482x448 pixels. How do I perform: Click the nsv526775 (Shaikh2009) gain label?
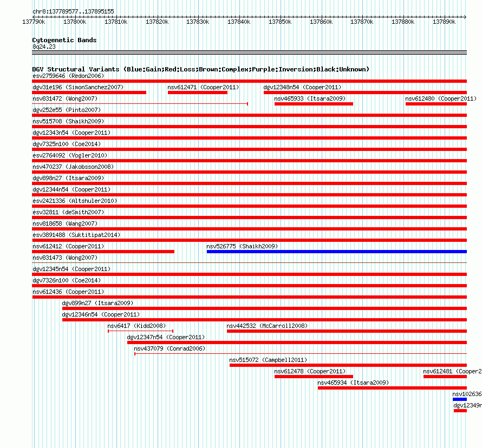pos(242,246)
